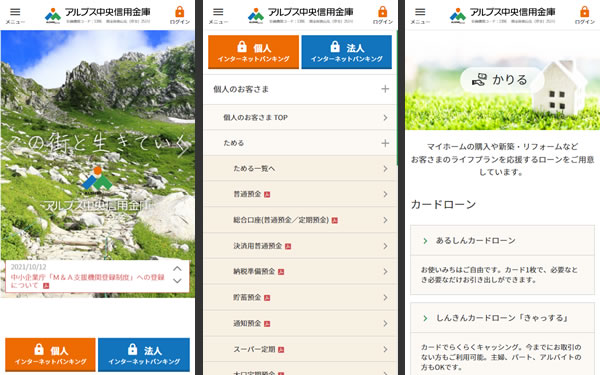600x375 pixels.
Task: Show previous news item with the up chevron
Action: [177, 269]
